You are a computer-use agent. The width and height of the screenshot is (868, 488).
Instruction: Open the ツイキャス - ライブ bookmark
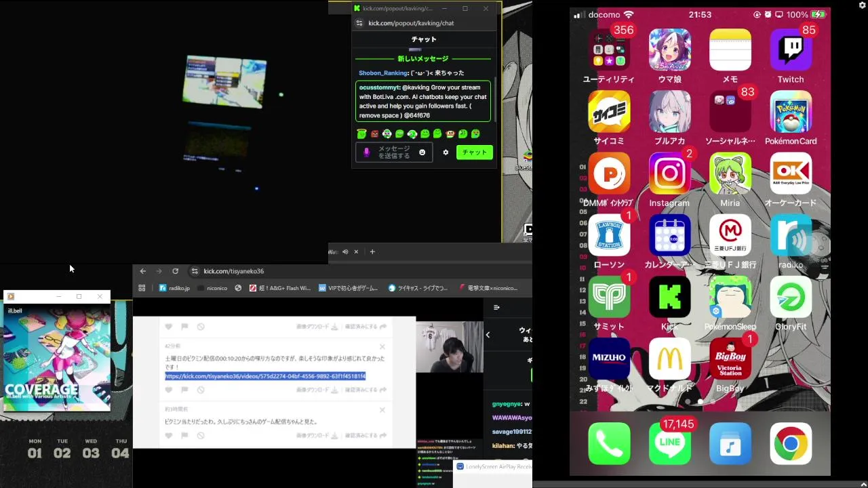(418, 288)
